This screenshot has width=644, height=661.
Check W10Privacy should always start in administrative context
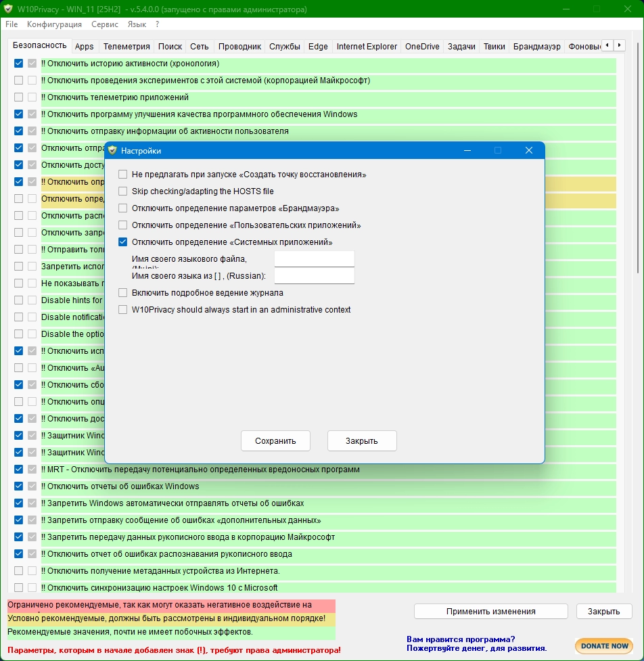coord(122,310)
